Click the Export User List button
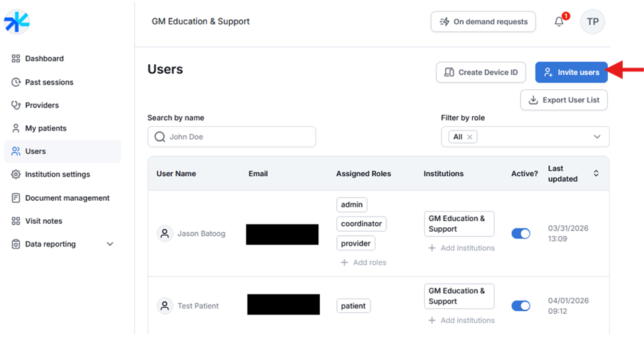The image size is (644, 356). pos(563,100)
